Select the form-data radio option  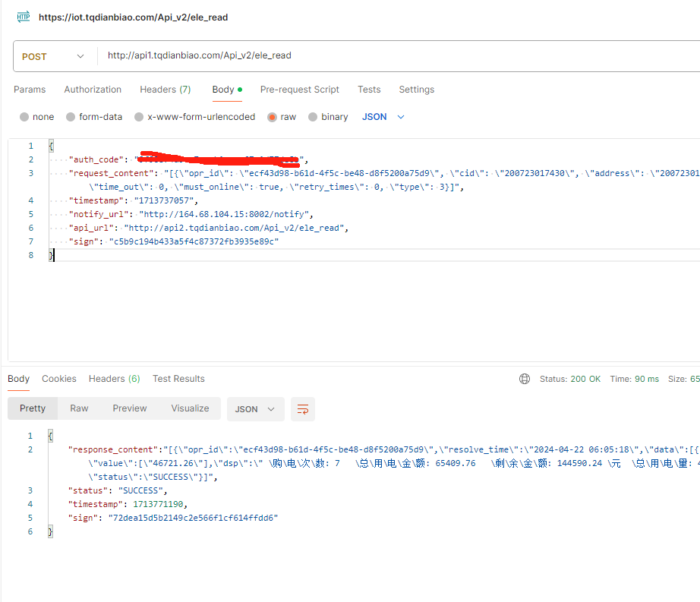coord(71,117)
